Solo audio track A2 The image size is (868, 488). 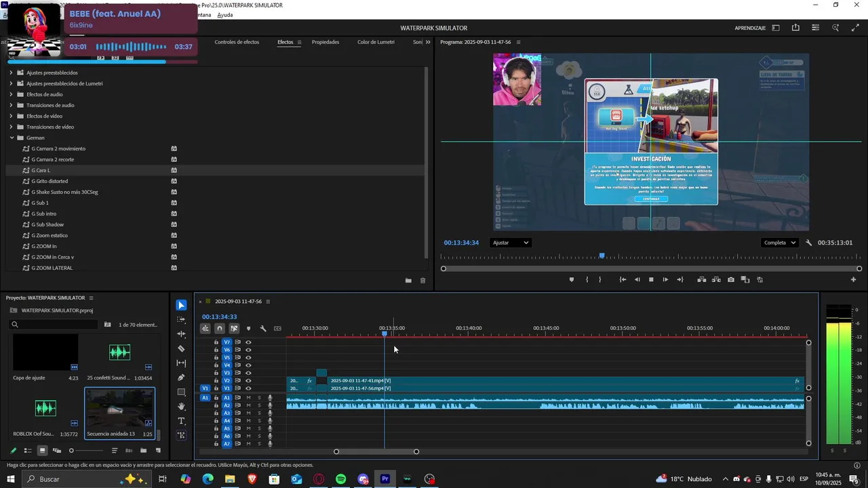(259, 405)
